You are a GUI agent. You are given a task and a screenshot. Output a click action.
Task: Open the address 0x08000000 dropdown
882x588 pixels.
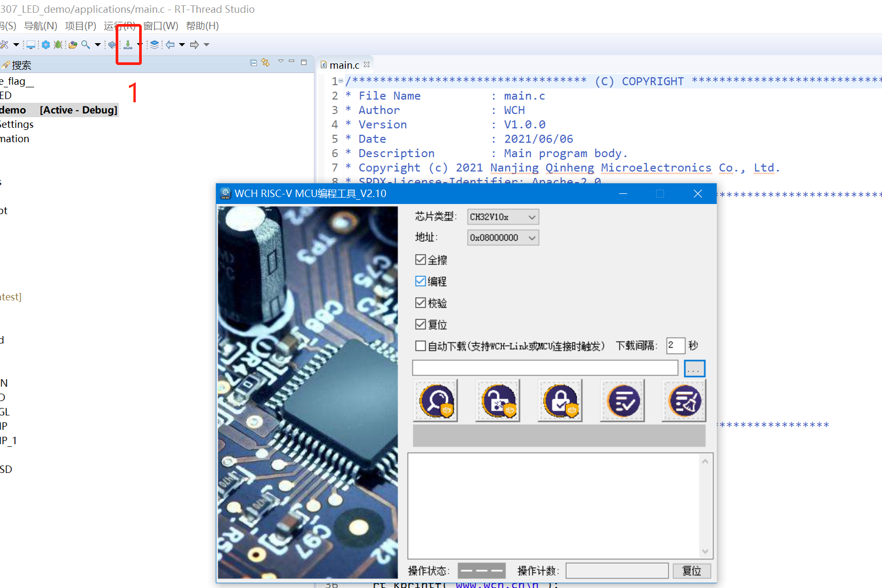503,238
